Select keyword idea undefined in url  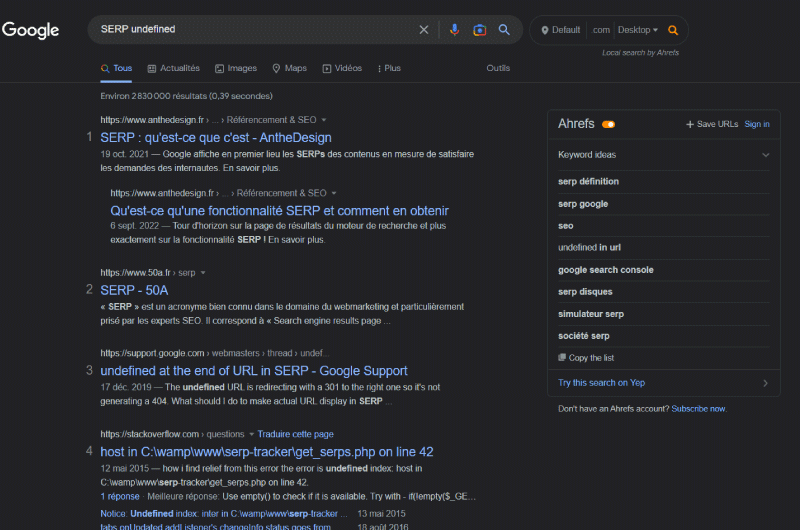click(x=589, y=247)
